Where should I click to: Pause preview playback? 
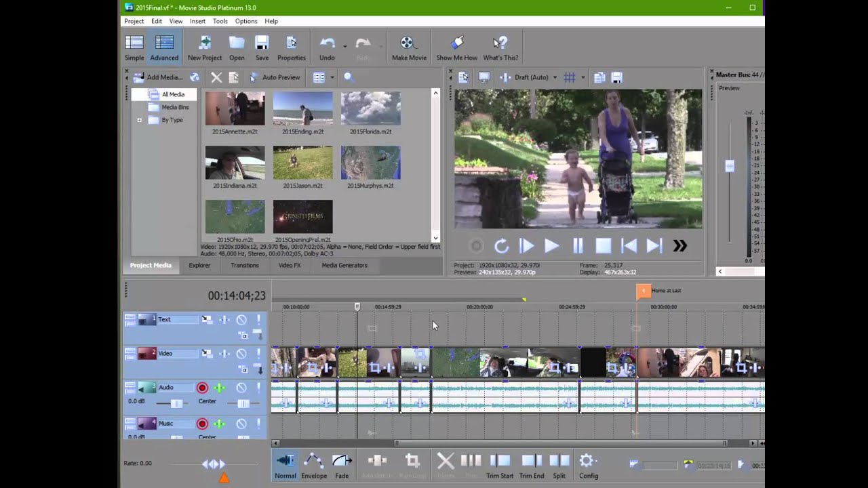(x=578, y=246)
